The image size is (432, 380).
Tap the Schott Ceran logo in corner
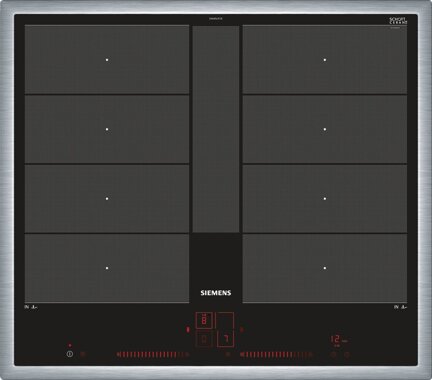point(398,21)
